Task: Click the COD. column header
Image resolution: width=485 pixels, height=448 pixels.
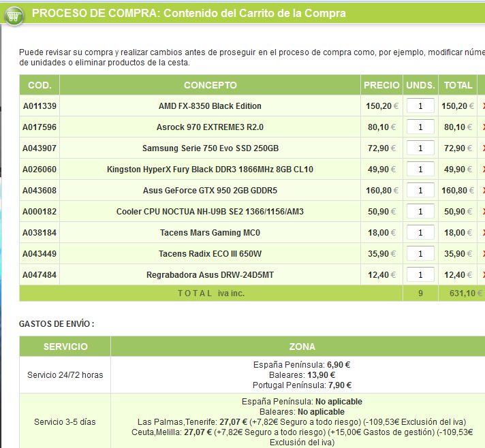Action: click(x=40, y=85)
